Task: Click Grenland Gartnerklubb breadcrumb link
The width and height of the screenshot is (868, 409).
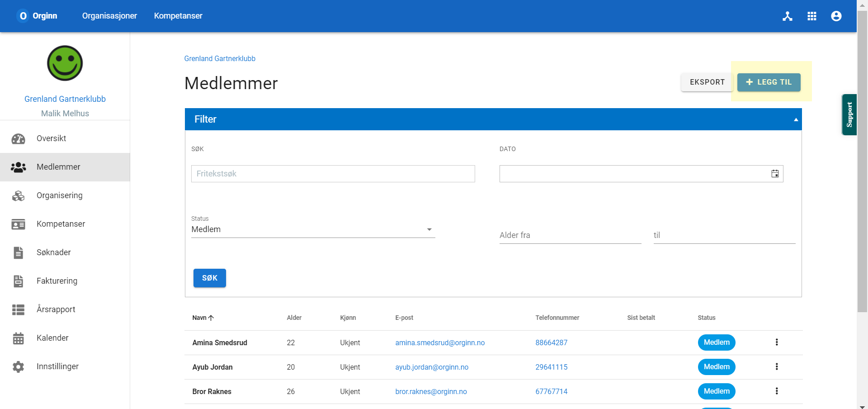Action: [x=220, y=59]
